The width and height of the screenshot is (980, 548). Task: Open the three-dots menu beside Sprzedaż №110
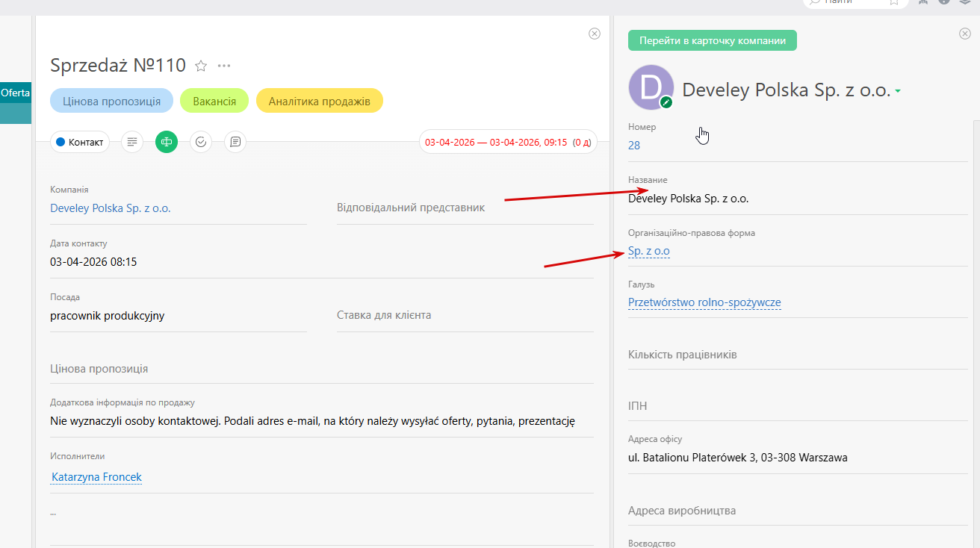(x=224, y=66)
